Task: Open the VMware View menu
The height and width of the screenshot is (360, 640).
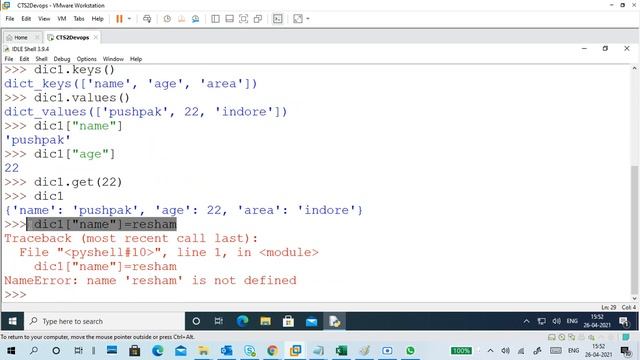Action: (x=44, y=19)
